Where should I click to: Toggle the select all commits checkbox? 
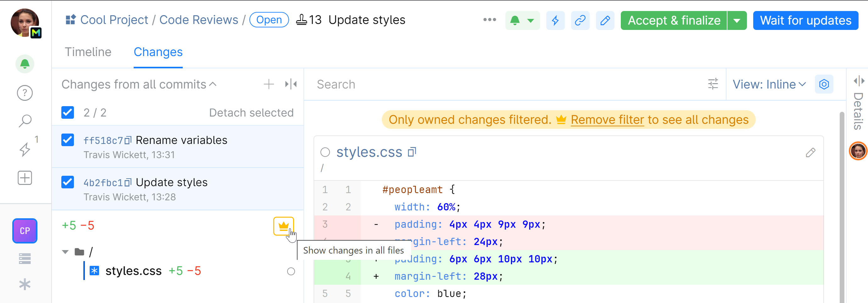pos(68,112)
